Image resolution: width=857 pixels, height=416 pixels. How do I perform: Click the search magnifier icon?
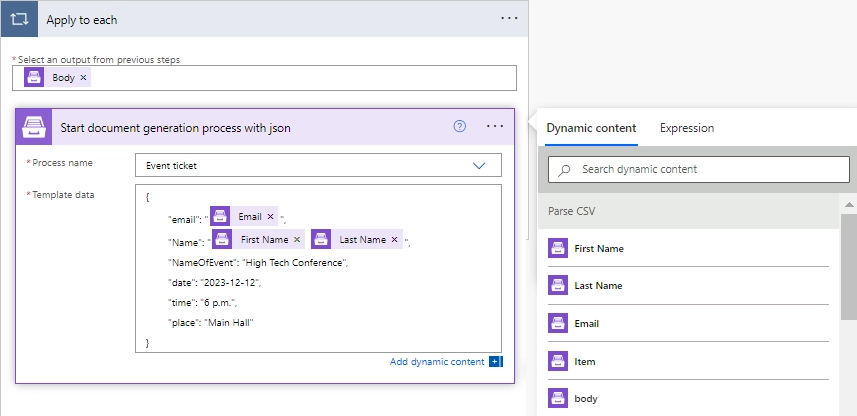click(564, 170)
